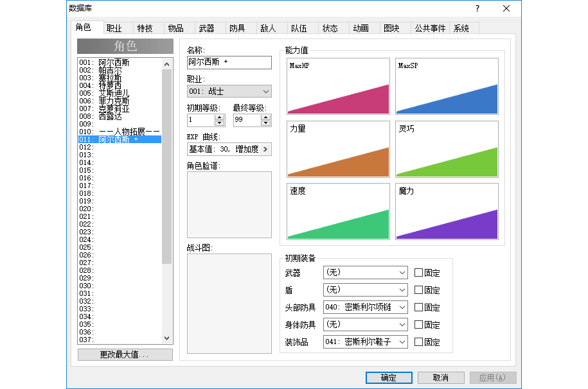Image resolution: width=588 pixels, height=389 pixels.
Task: Enable 固定 checkbox for 武器
Action: pyautogui.click(x=418, y=272)
